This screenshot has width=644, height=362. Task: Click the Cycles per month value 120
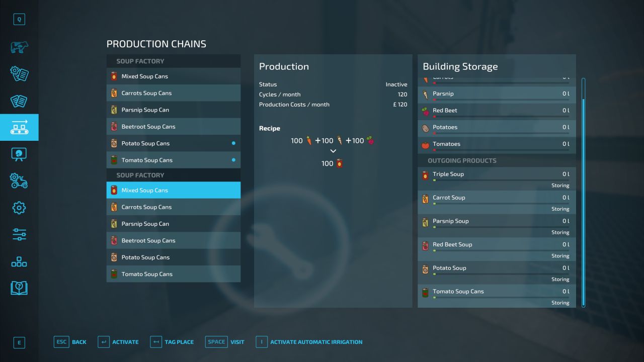pyautogui.click(x=403, y=95)
